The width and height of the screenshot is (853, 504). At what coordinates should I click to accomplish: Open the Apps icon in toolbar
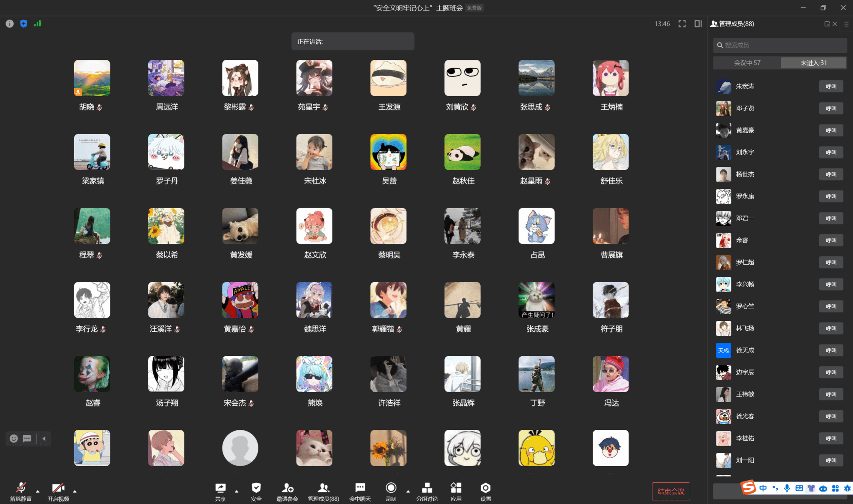(x=456, y=488)
